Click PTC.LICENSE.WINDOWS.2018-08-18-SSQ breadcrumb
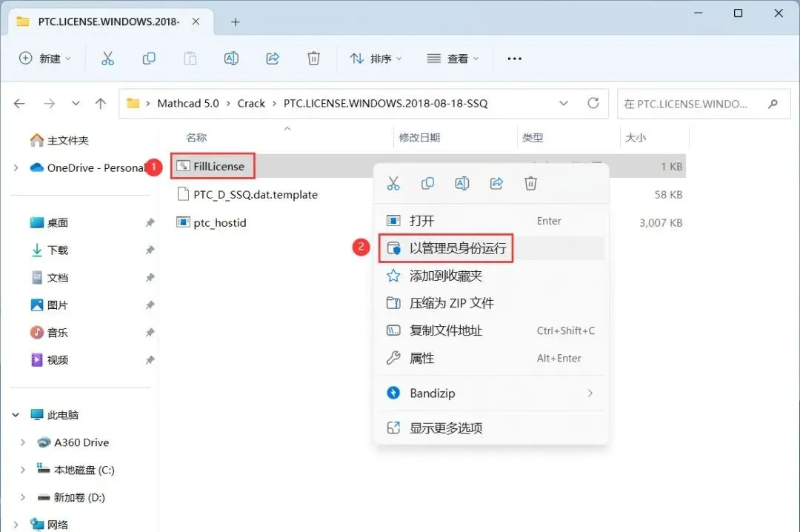Screen dimensions: 800x532 [x=386, y=104]
